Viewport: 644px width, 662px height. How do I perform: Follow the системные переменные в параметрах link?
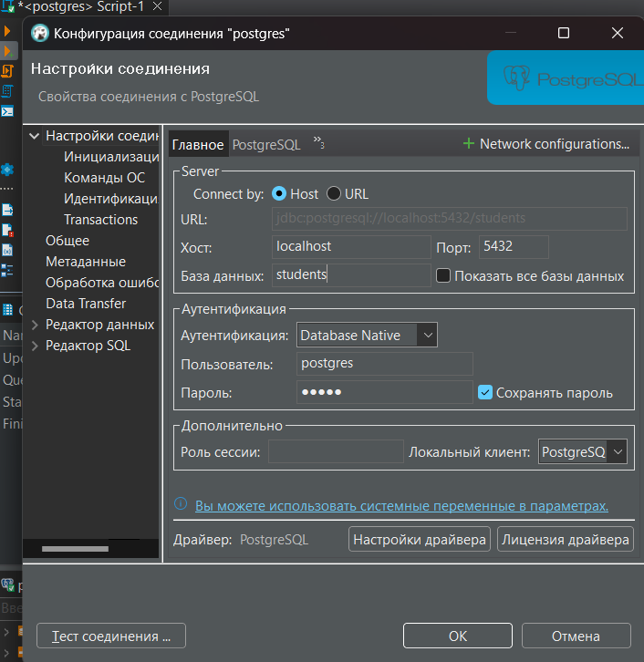pyautogui.click(x=401, y=506)
